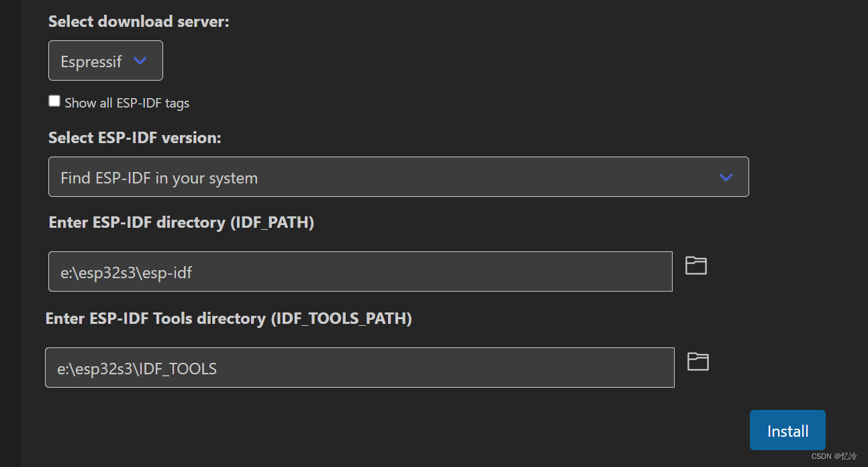Click inside the ESP-IDF directory text field
This screenshot has height=467, width=868.
[x=360, y=271]
